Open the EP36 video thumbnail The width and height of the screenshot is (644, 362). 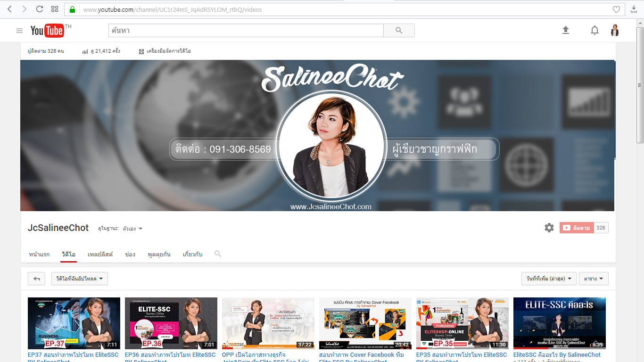pyautogui.click(x=171, y=323)
